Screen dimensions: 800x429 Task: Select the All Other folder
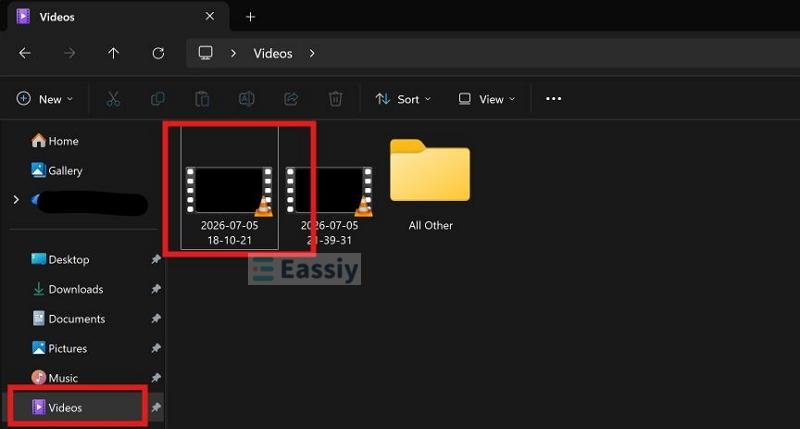(x=430, y=185)
